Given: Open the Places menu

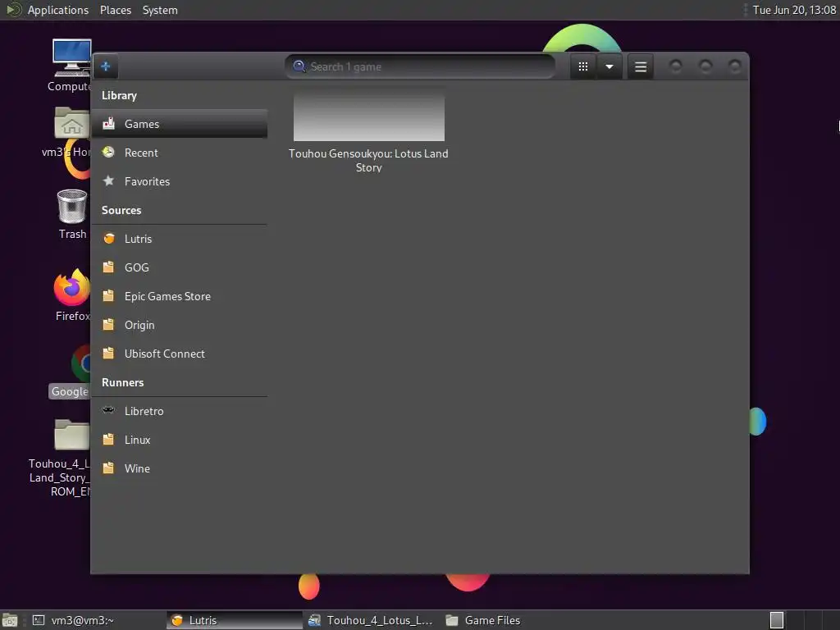Looking at the screenshot, I should pyautogui.click(x=116, y=10).
